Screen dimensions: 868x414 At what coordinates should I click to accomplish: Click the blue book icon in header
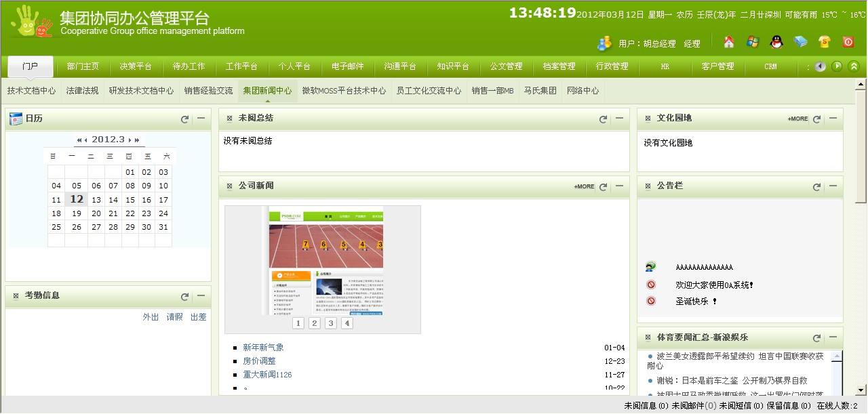801,42
